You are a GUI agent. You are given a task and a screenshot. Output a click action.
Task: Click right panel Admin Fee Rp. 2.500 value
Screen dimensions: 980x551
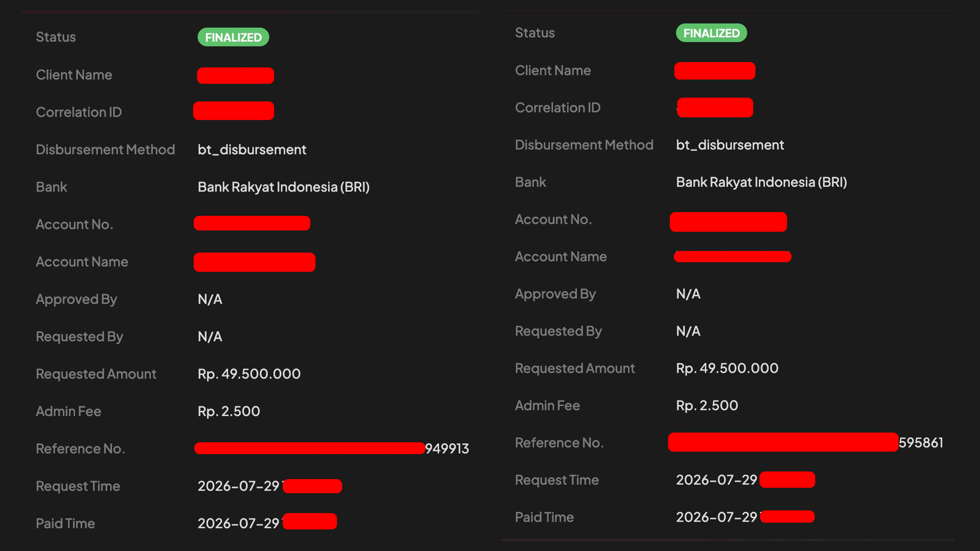pos(707,406)
